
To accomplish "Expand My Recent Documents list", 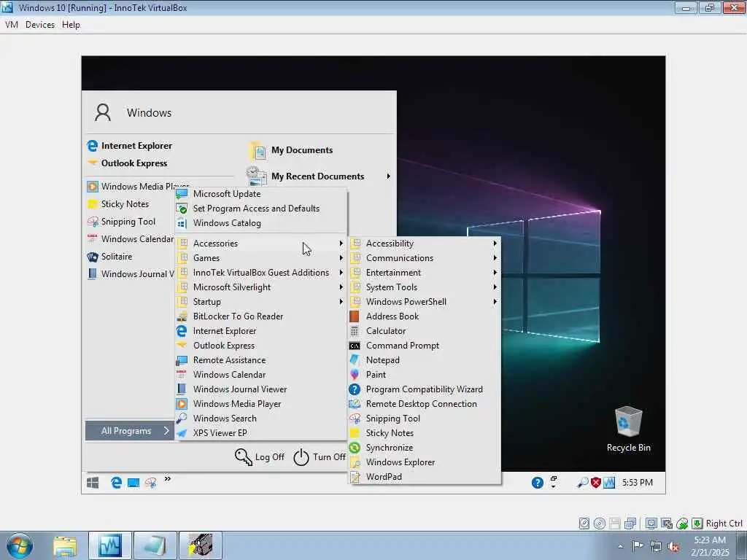I will [320, 176].
